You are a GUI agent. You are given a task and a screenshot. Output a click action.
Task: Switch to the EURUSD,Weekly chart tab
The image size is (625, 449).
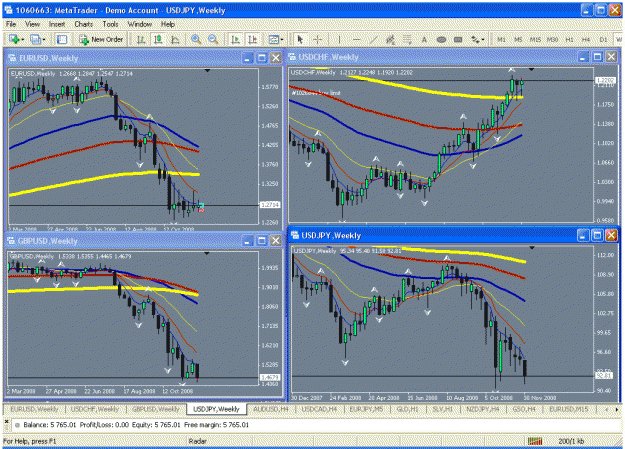34,409
